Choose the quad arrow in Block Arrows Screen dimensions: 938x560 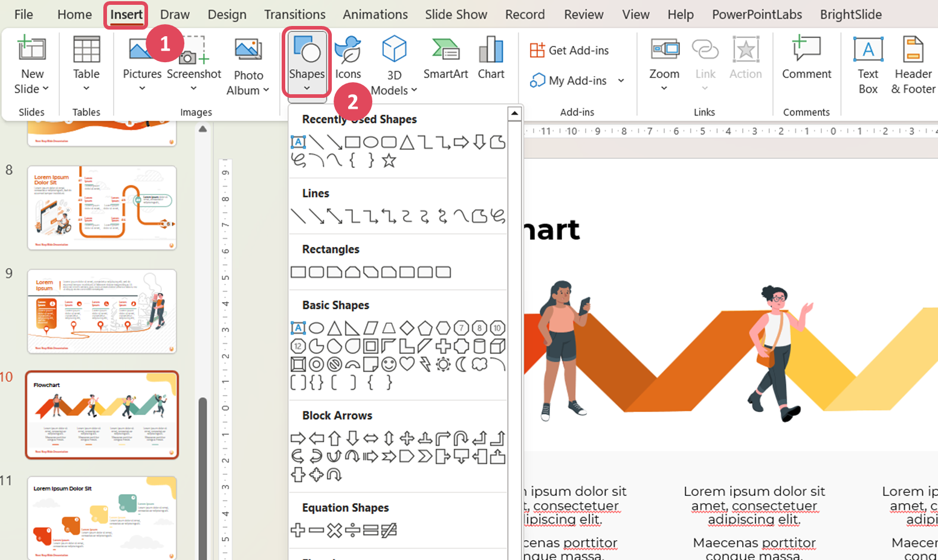(407, 439)
